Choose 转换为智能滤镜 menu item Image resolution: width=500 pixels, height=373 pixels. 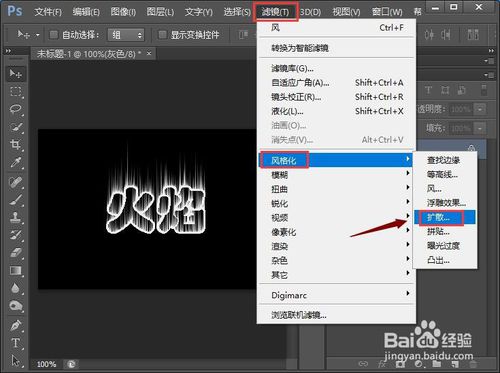[x=337, y=48]
